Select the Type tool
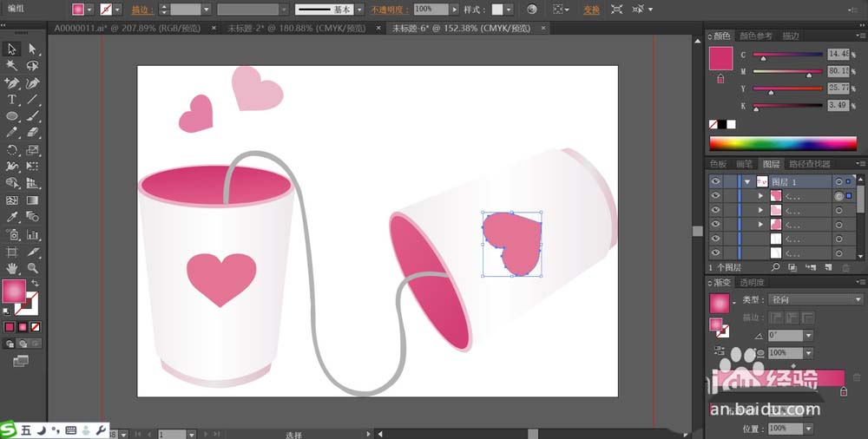 (x=12, y=100)
